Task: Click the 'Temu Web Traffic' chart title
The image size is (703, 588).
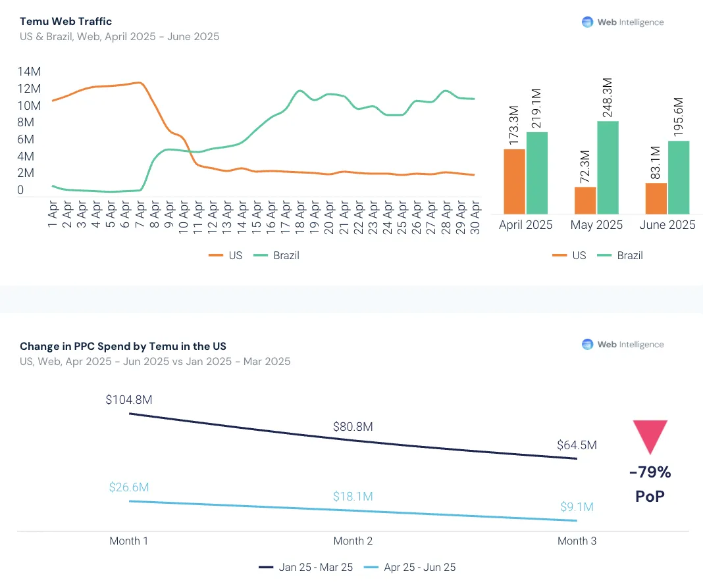Action: click(x=66, y=22)
